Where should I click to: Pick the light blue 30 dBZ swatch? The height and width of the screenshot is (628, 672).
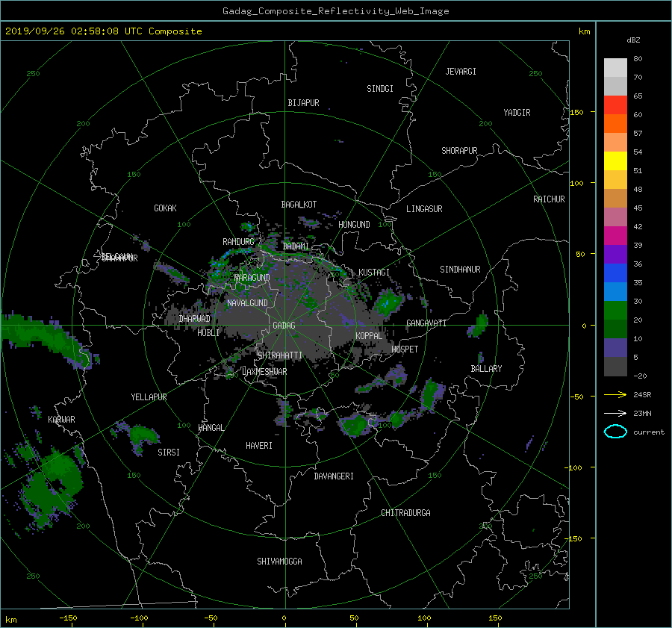tap(615, 292)
